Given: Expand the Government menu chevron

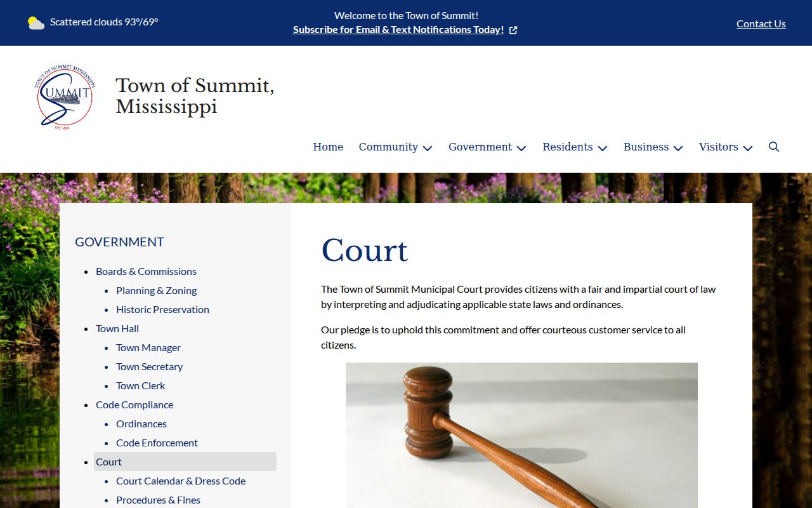Looking at the screenshot, I should coord(521,148).
